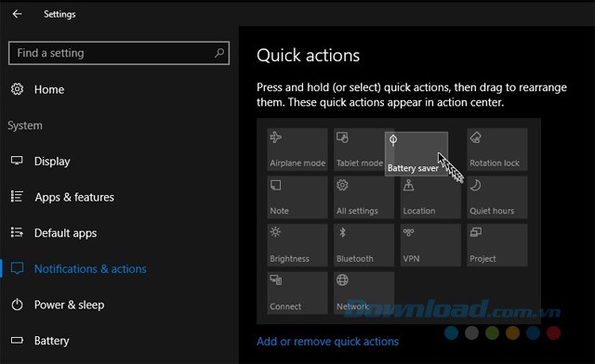Screen dimensions: 595x364
Task: Select the Brightness quick action tile
Action: coord(297,245)
